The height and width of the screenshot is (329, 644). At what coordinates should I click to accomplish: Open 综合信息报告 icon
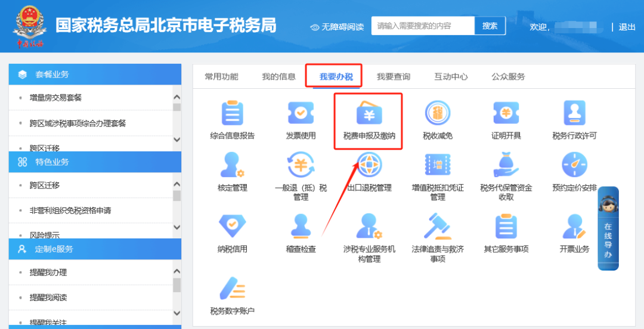tap(233, 113)
